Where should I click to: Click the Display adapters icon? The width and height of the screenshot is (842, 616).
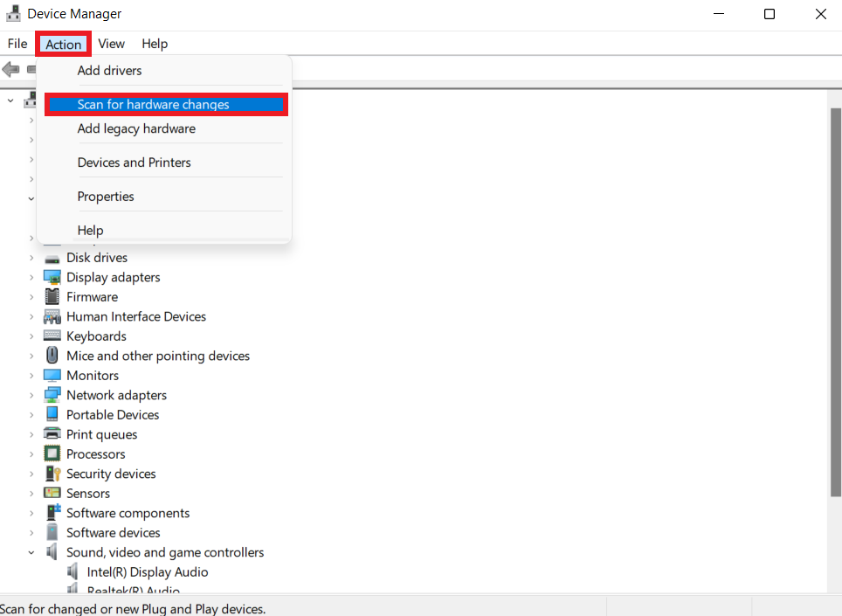click(52, 277)
